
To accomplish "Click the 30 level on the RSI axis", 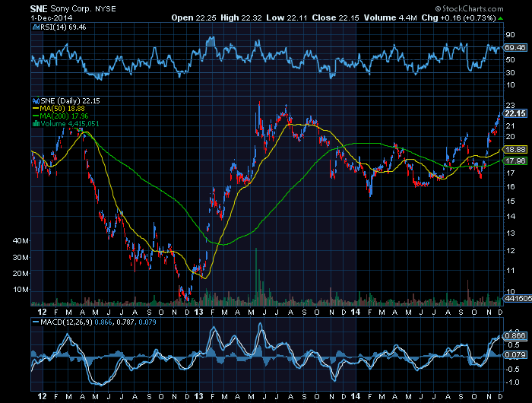I will point(510,72).
